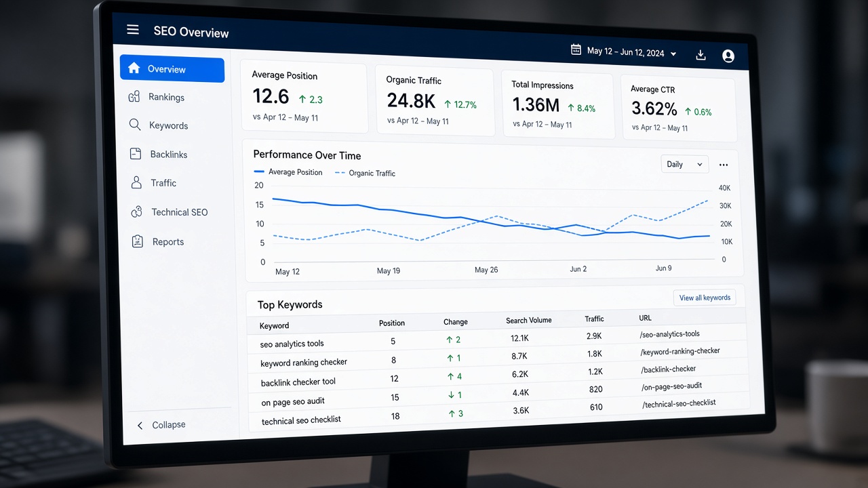Download the SEO report
The image size is (868, 488).
(x=701, y=55)
